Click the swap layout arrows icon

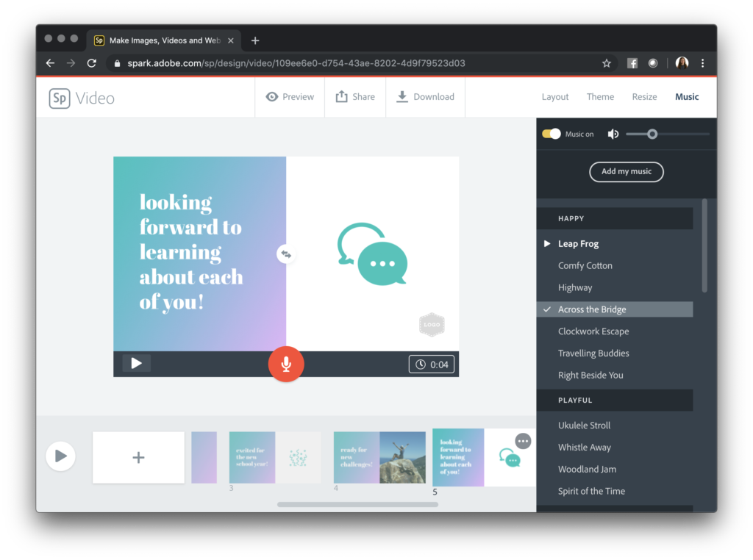pyautogui.click(x=286, y=254)
